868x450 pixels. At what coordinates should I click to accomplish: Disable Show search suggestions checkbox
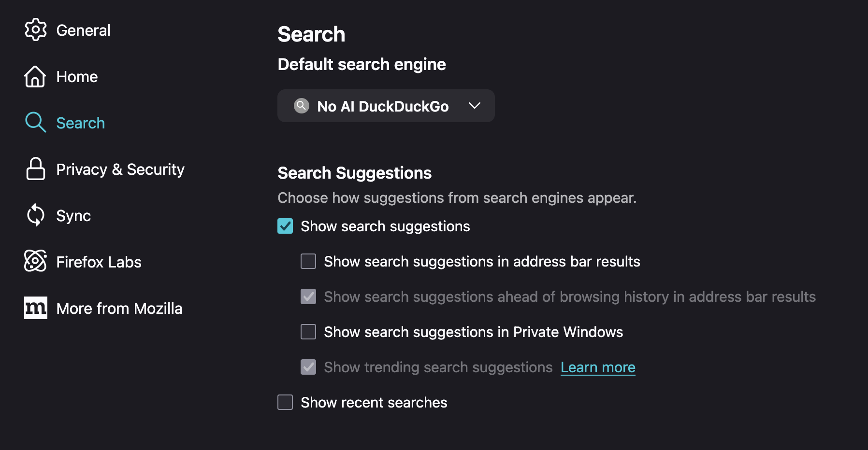pos(285,226)
